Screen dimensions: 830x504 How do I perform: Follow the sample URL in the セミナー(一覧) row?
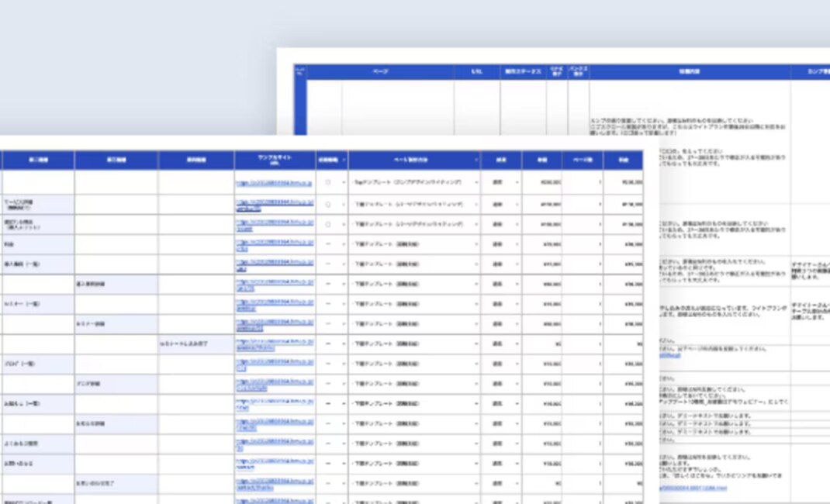274,304
